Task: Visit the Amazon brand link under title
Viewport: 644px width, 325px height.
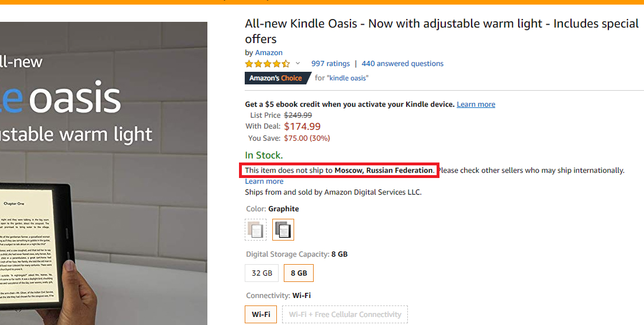Action: pyautogui.click(x=269, y=53)
